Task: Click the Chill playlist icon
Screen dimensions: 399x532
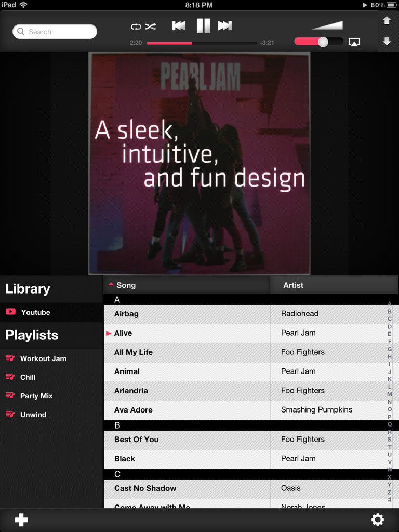Action: click(10, 377)
